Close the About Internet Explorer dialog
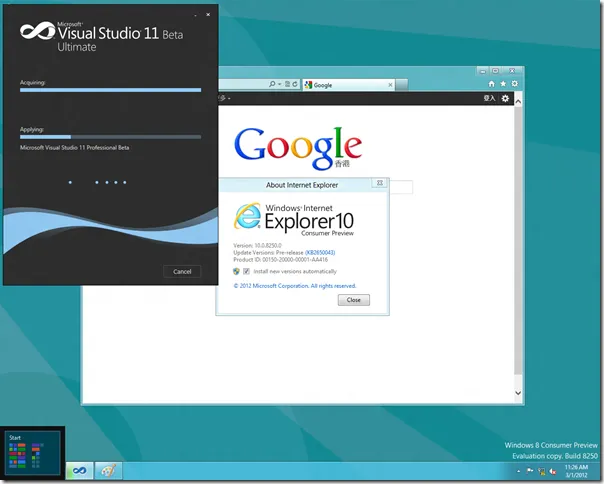The image size is (604, 484). 354,300
